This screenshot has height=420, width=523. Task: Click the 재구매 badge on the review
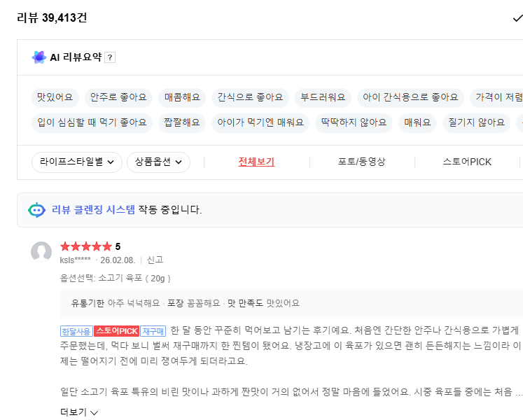[x=153, y=330]
